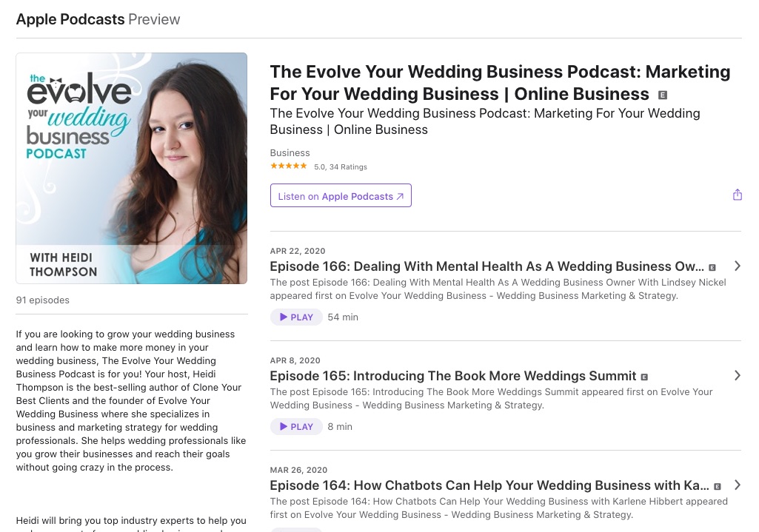The width and height of the screenshot is (759, 532).
Task: Click the explicit badge on Episode 164
Action: click(x=718, y=487)
